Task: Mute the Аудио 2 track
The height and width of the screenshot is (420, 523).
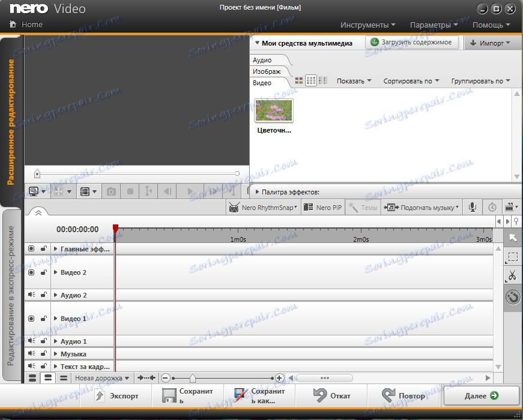Action: pos(31,295)
